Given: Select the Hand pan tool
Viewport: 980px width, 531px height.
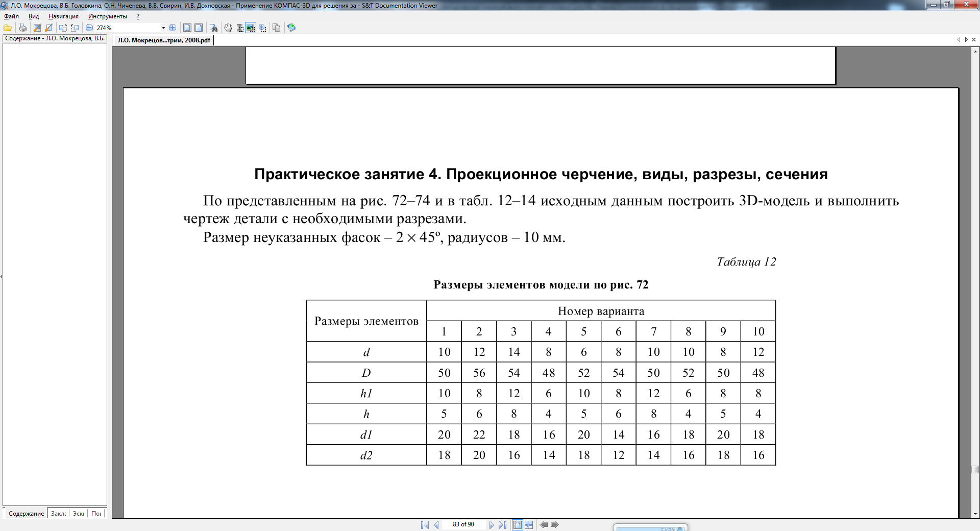Looking at the screenshot, I should 228,28.
